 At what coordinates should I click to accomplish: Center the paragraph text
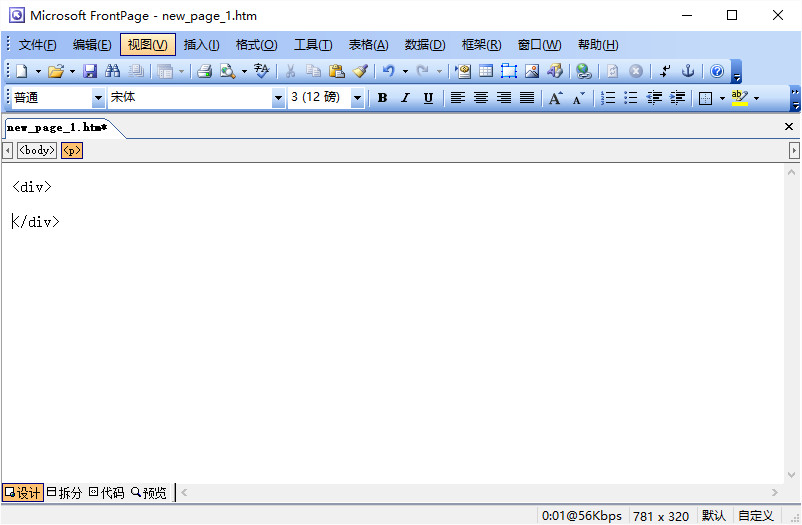click(x=480, y=98)
